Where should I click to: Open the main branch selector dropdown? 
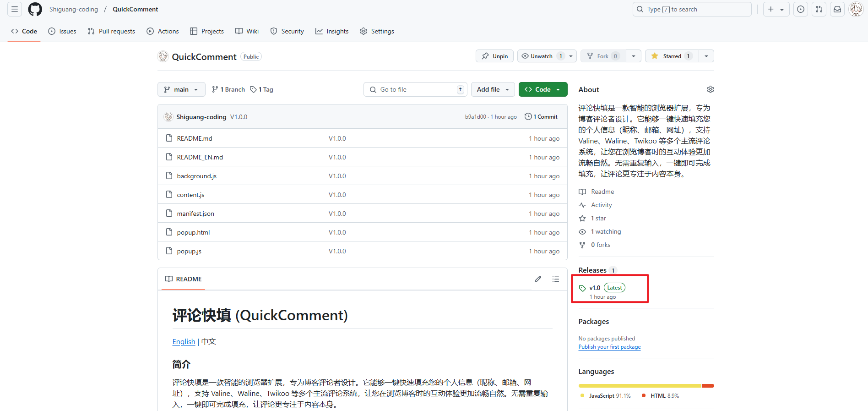181,89
